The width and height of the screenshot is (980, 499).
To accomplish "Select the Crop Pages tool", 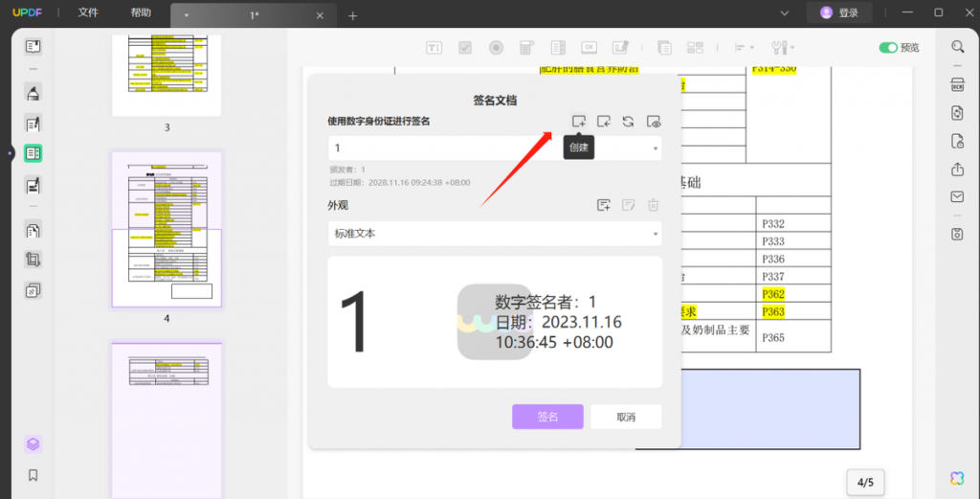I will 33,260.
